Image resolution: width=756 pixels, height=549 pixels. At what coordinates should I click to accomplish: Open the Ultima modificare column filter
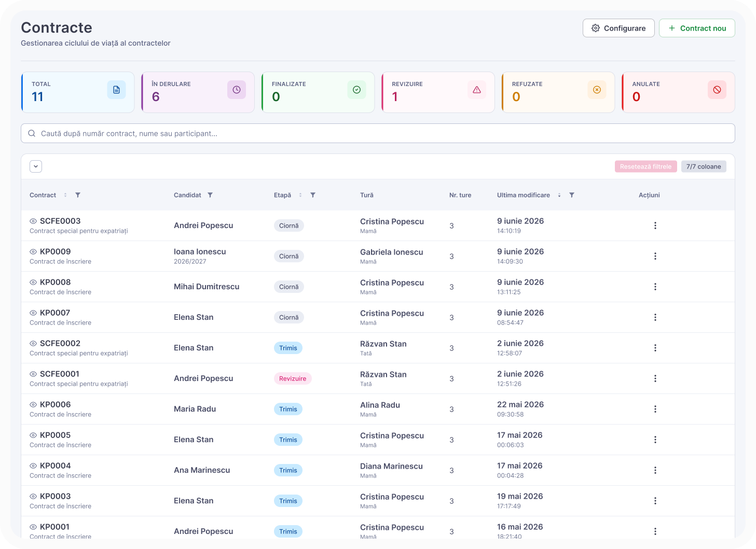click(x=572, y=195)
